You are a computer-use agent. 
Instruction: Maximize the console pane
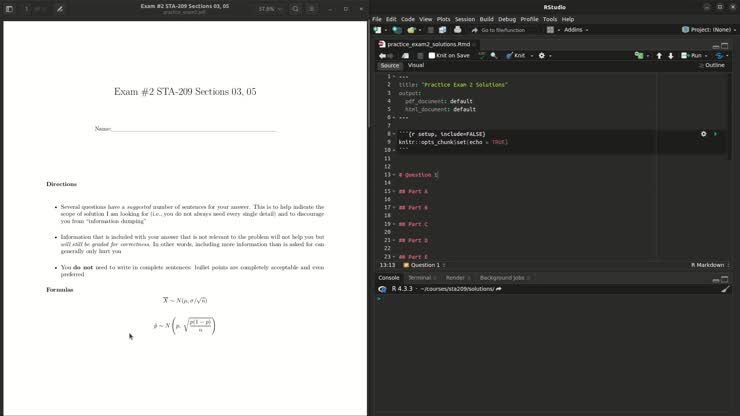tap(725, 279)
